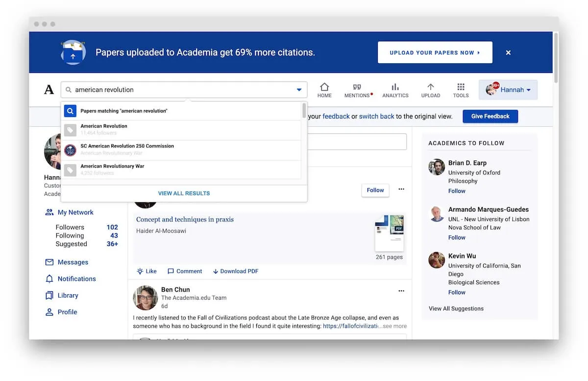Image resolution: width=588 pixels, height=381 pixels.
Task: Open three-dot menu on Ben Chun's post
Action: [x=401, y=291]
